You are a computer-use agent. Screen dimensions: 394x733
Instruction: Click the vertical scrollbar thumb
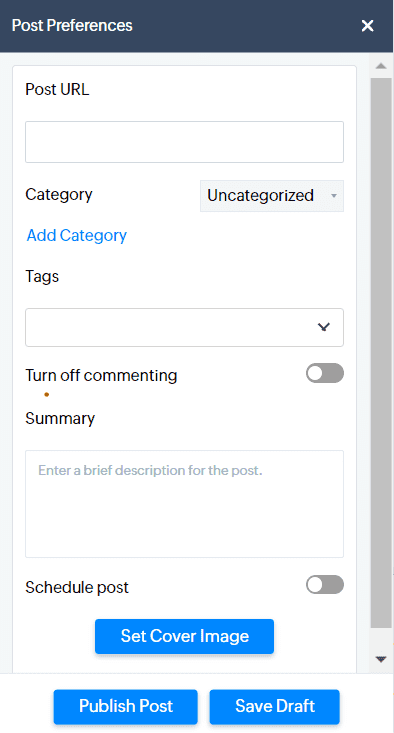[381, 353]
